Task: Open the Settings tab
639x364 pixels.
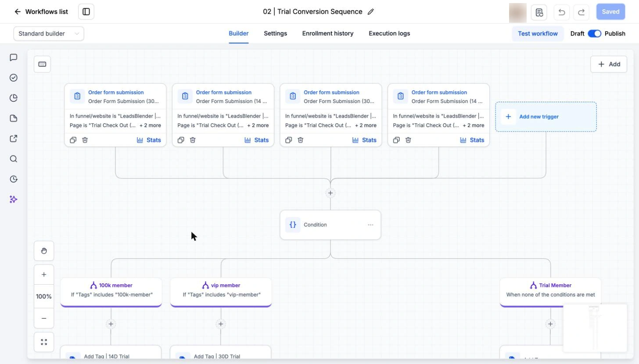Action: pyautogui.click(x=275, y=34)
